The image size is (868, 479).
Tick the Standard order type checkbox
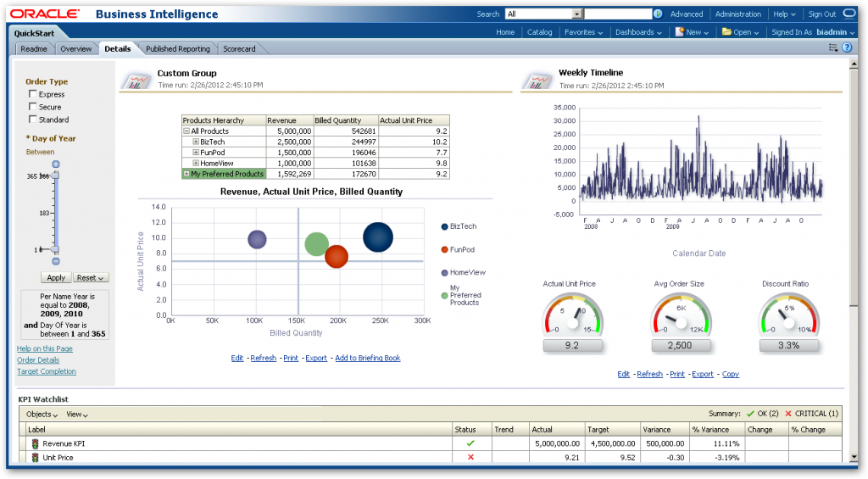pyautogui.click(x=33, y=119)
